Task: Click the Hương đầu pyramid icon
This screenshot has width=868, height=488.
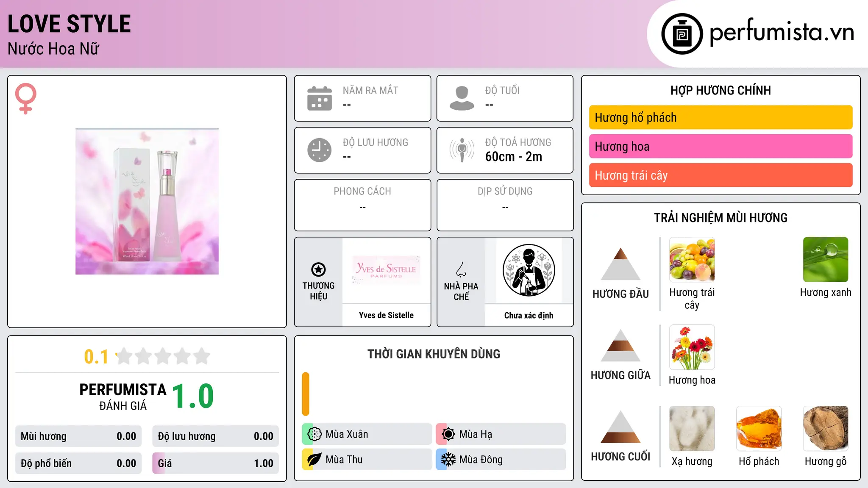Action: point(621,264)
